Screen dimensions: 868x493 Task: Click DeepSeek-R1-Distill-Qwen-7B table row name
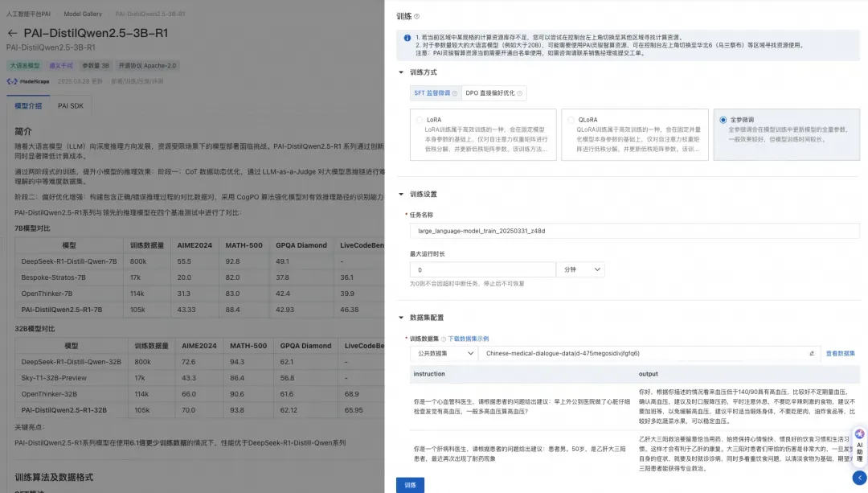click(69, 261)
